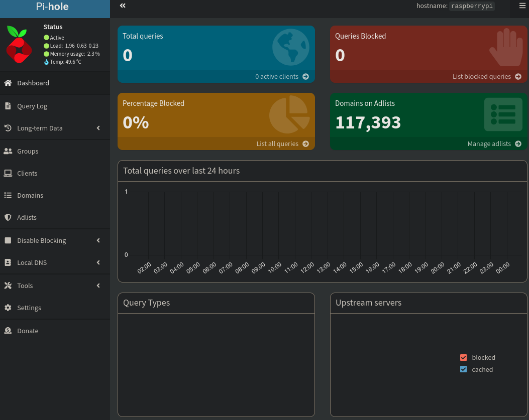The width and height of the screenshot is (529, 420).
Task: Click the arrow icon next to Manage adlists
Action: point(518,144)
